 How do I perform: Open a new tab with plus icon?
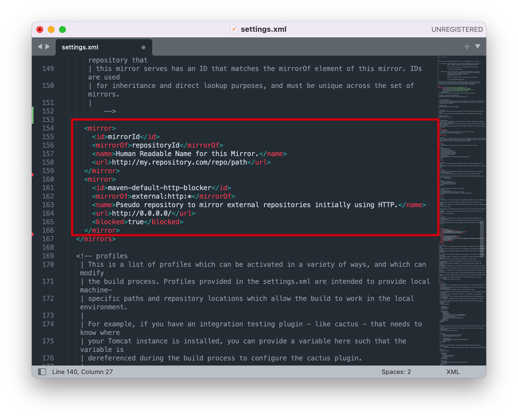coord(467,46)
